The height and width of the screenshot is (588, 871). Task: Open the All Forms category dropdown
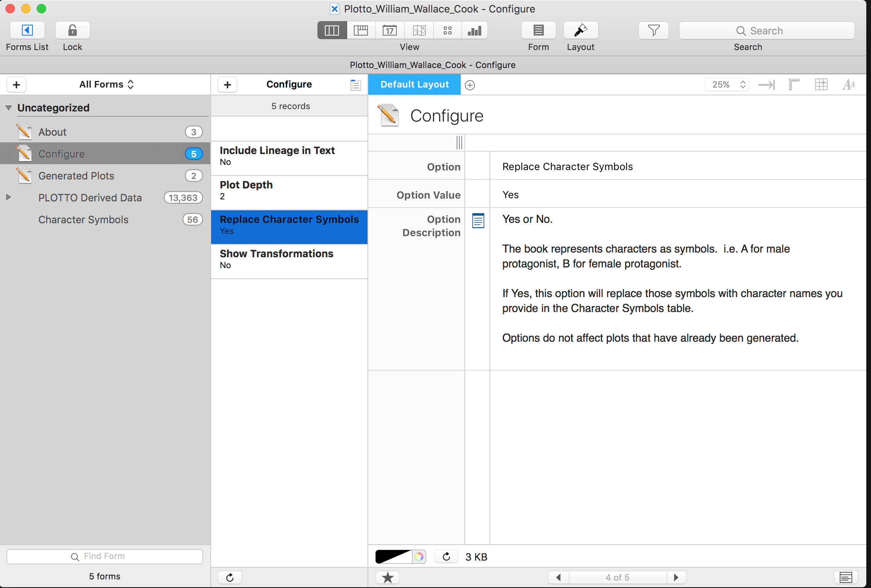point(107,84)
